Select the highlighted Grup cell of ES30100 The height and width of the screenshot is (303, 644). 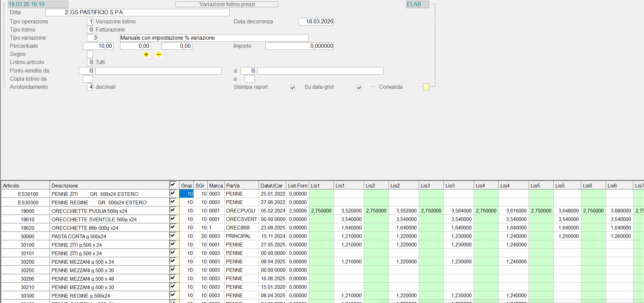pos(186,194)
